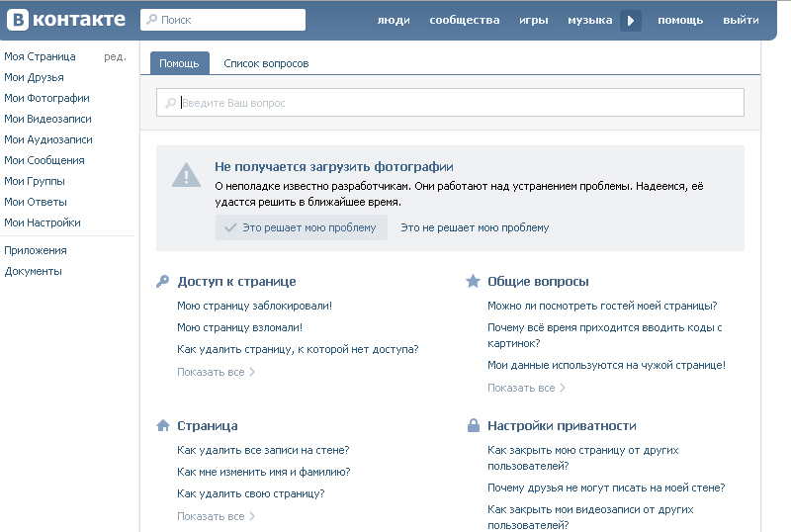Click ред. next to Моя Страница
This screenshot has width=791, height=532.
click(x=115, y=56)
